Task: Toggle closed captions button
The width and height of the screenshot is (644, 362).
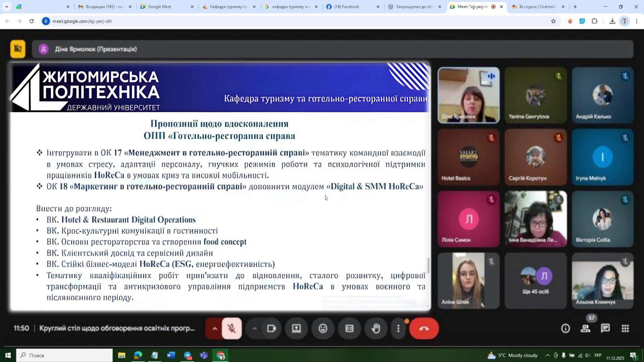Action: click(x=349, y=328)
